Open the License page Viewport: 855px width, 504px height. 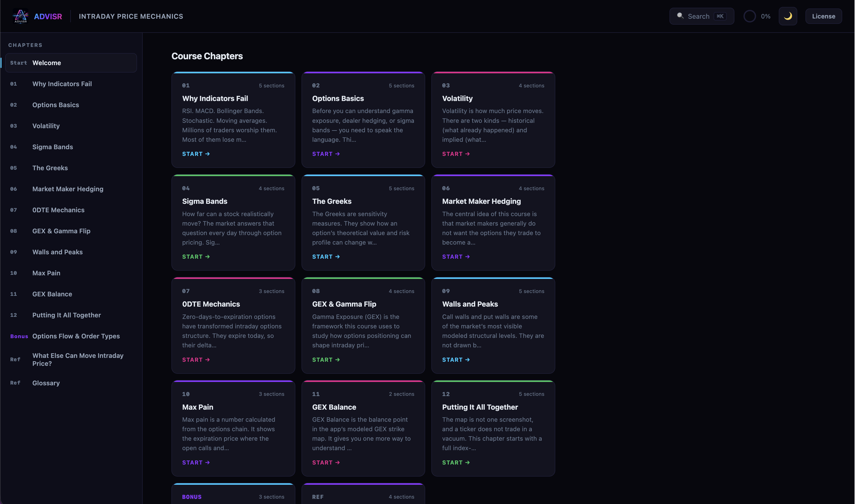click(x=823, y=16)
